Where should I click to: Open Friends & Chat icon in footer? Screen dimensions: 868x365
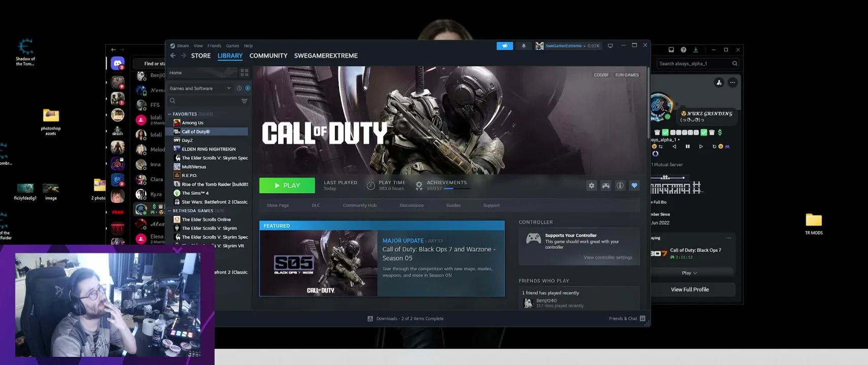point(643,318)
